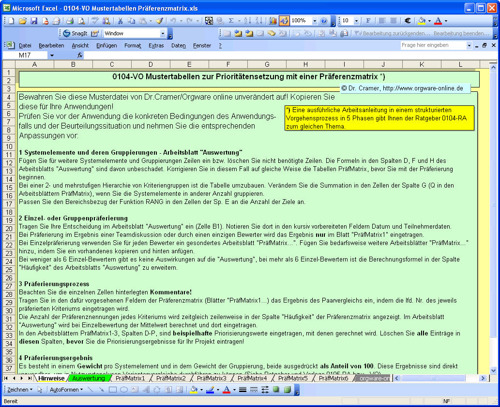Viewport: 500px width, 407px height.
Task: Open the Fenster menu
Action: [x=202, y=46]
